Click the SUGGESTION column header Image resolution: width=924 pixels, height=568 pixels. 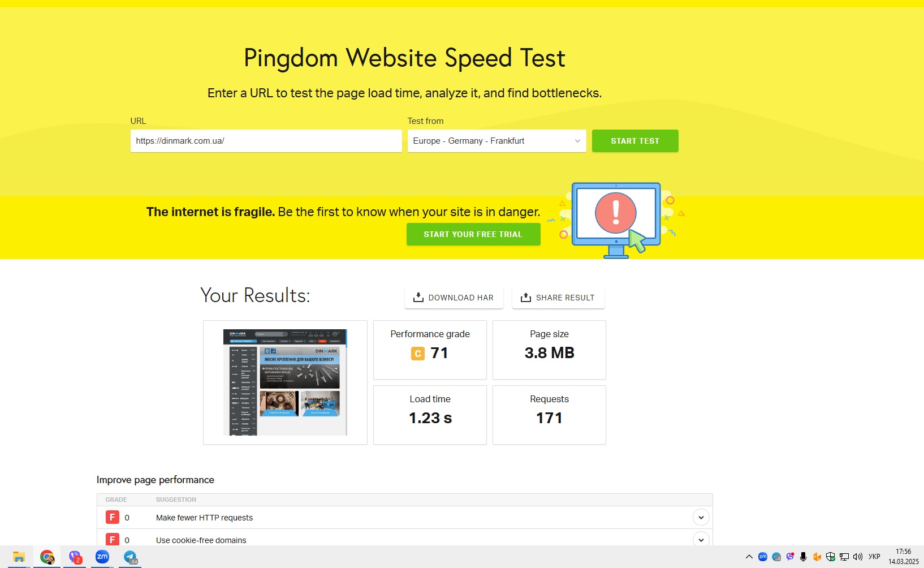coord(176,500)
